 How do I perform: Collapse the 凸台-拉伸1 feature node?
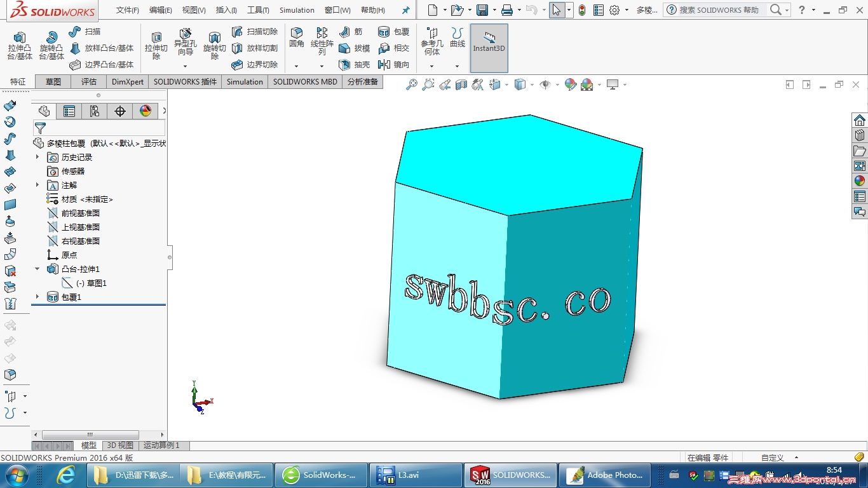click(37, 269)
